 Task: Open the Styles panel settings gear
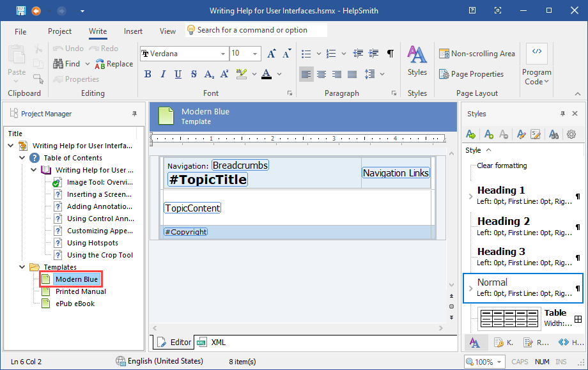(x=571, y=134)
